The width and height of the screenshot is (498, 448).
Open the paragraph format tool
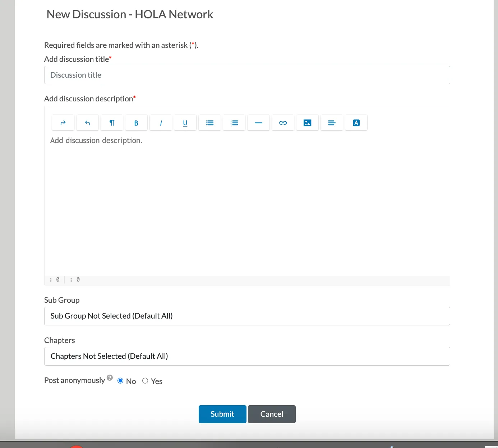tap(112, 123)
